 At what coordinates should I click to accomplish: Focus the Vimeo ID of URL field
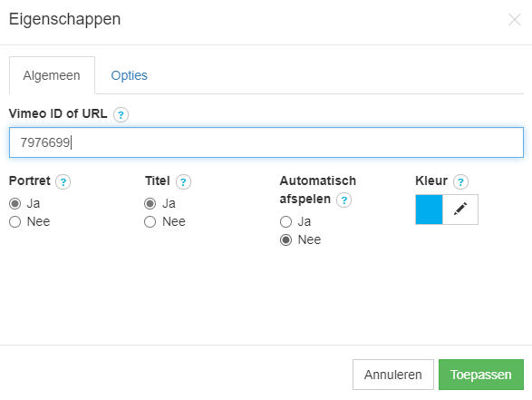pyautogui.click(x=266, y=142)
